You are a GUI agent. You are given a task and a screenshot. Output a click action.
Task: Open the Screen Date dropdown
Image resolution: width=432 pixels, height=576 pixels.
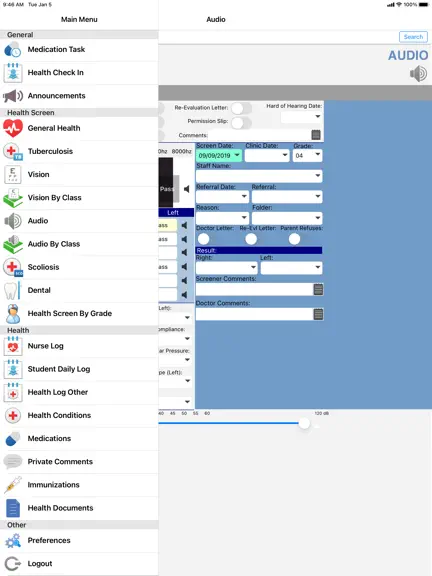coord(219,155)
